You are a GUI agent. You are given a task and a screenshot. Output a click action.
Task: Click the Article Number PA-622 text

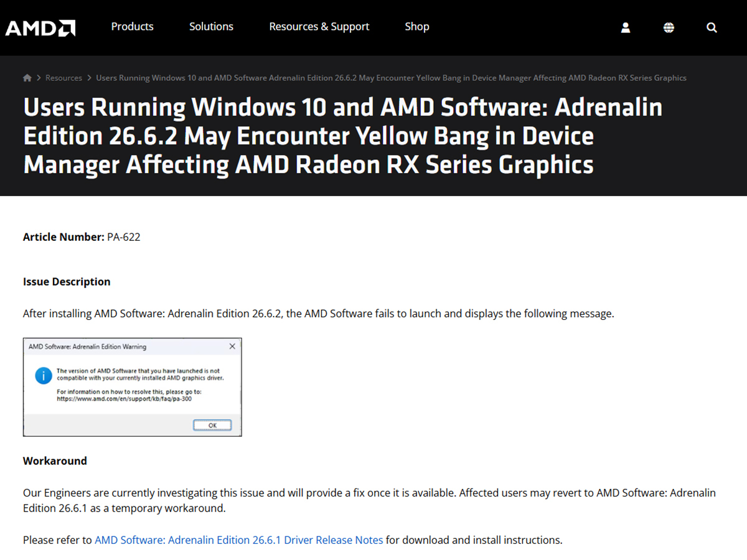82,237
